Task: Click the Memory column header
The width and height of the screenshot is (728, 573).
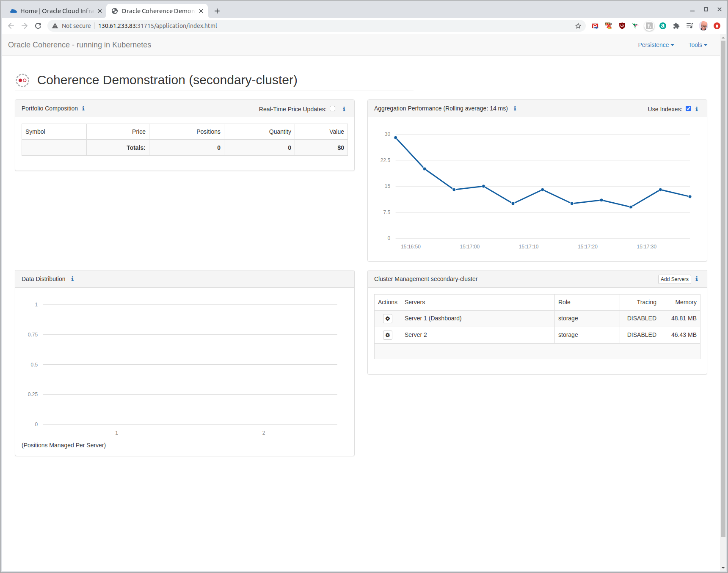Action: (x=680, y=302)
